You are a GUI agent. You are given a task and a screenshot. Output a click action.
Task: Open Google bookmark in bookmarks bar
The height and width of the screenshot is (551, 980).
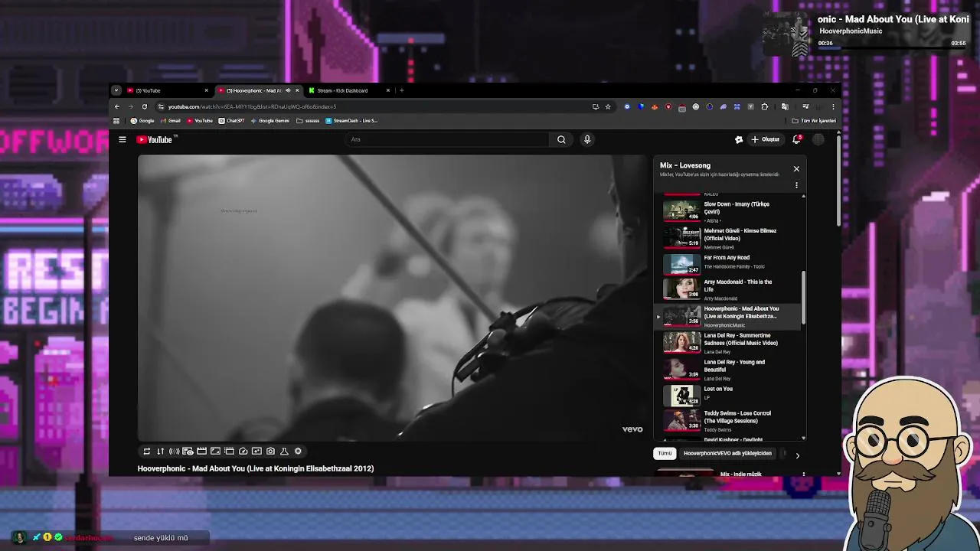pyautogui.click(x=142, y=120)
